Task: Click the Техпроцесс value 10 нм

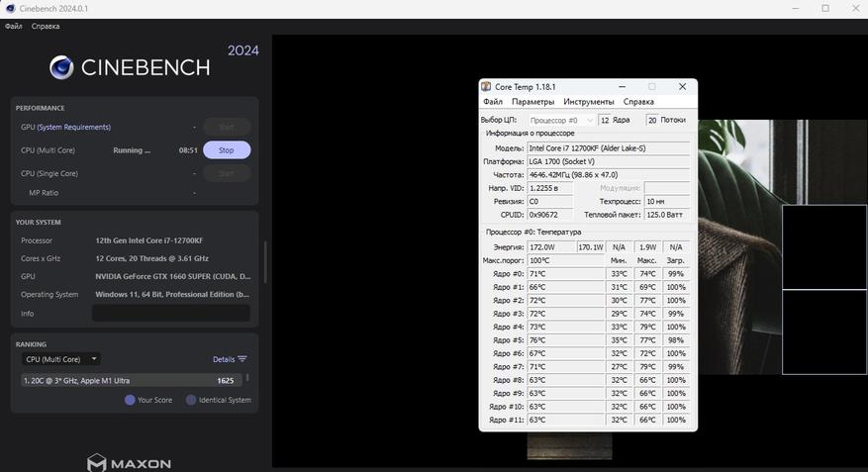Action: tap(667, 202)
